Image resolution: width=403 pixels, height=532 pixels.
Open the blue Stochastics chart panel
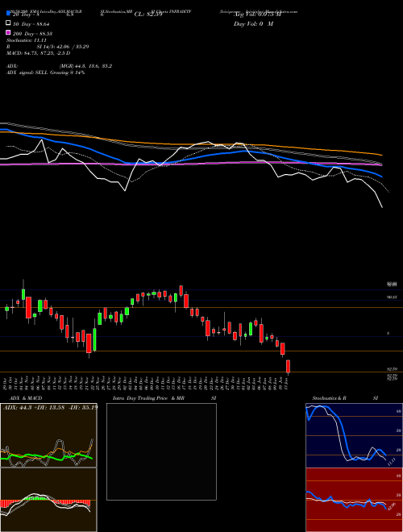[x=354, y=435]
